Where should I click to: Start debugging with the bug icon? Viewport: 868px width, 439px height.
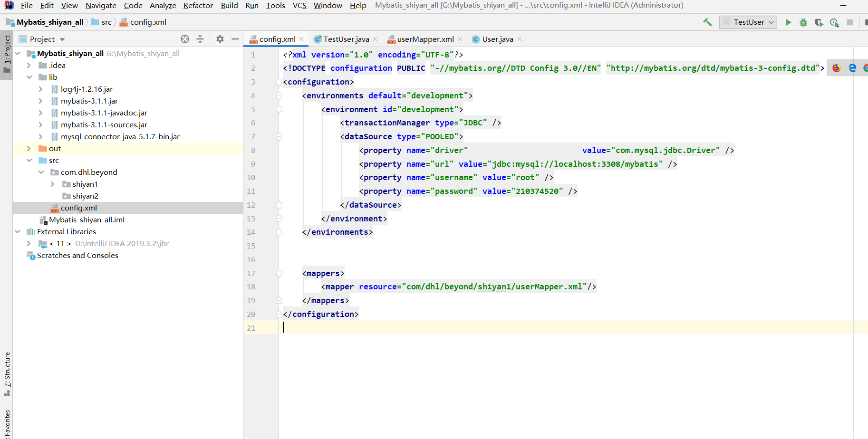pyautogui.click(x=803, y=22)
